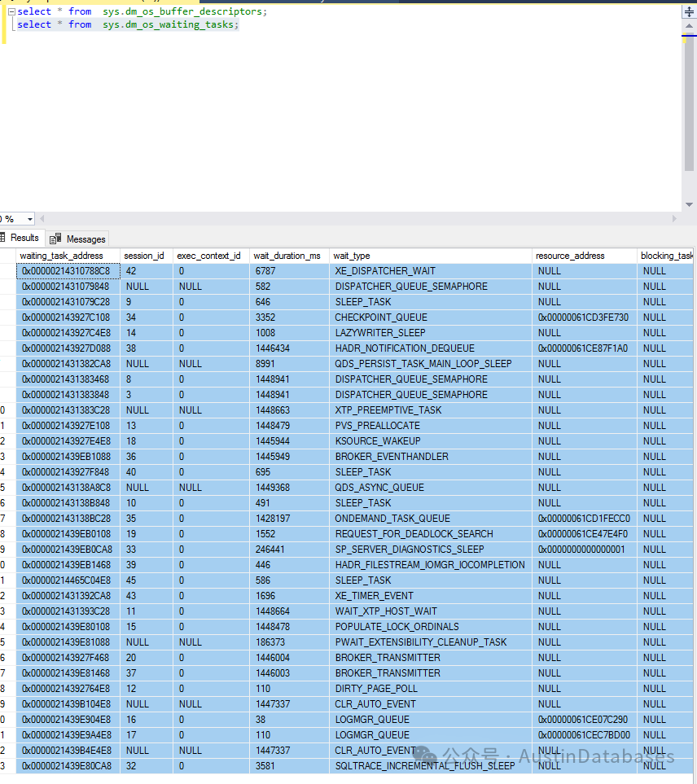Click the POPULATE_LOCK_ORDINALS cell
Screen dimensions: 697x784
point(431,628)
